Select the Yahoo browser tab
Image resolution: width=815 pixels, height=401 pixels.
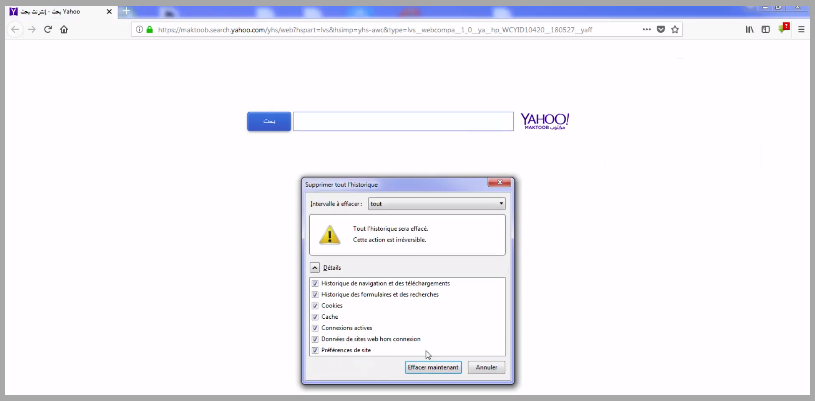tap(60, 11)
